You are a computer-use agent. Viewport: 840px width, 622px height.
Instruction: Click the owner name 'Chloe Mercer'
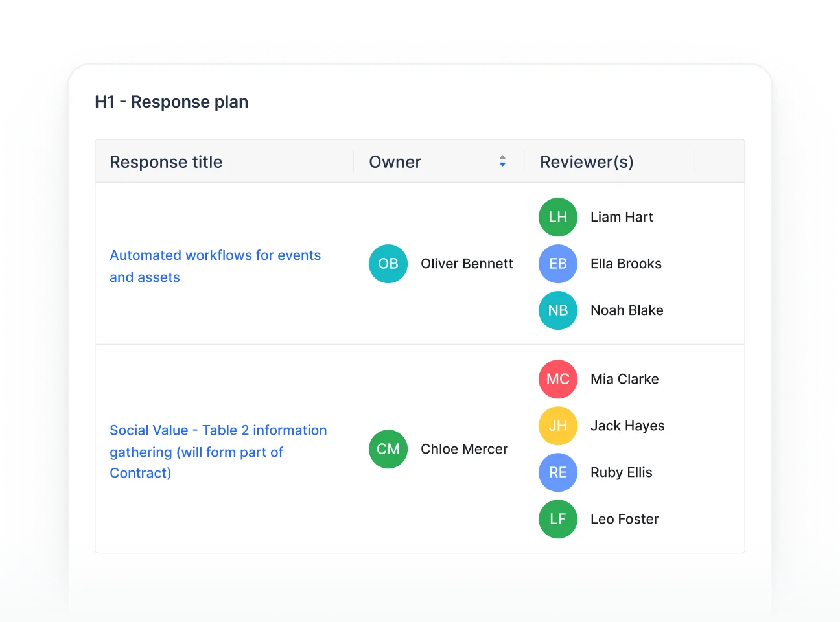tap(464, 449)
